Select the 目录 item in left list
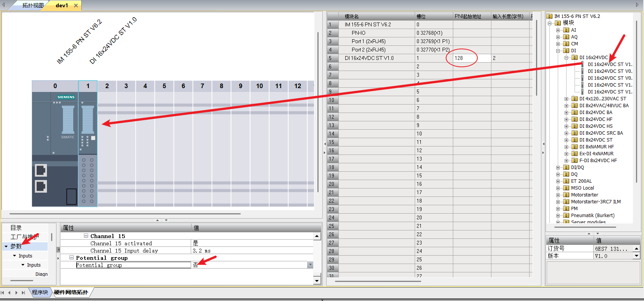This screenshot has height=301, width=644. point(16,228)
